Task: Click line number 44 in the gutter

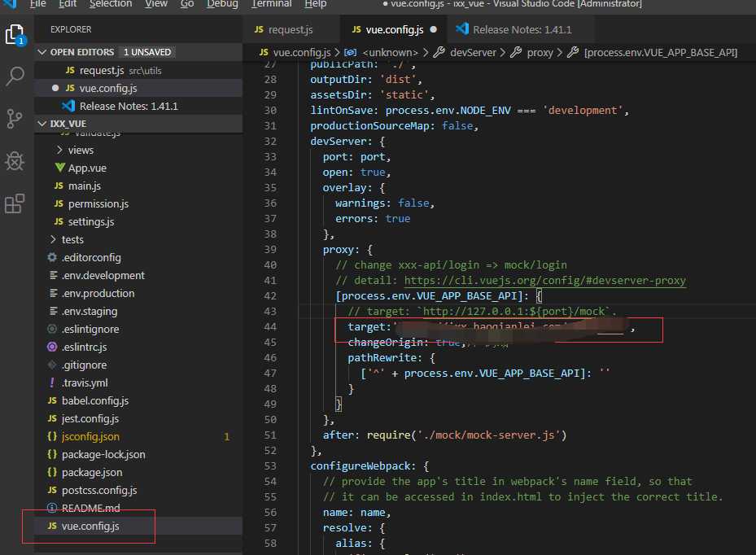Action: pyautogui.click(x=270, y=326)
